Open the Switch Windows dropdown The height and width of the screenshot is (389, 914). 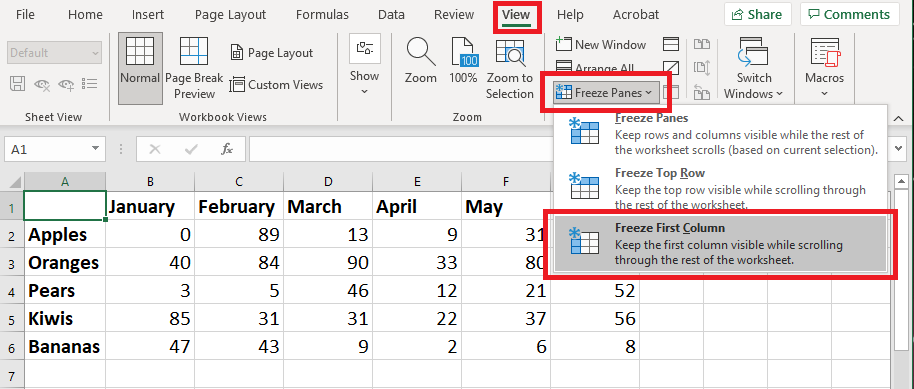pyautogui.click(x=754, y=68)
